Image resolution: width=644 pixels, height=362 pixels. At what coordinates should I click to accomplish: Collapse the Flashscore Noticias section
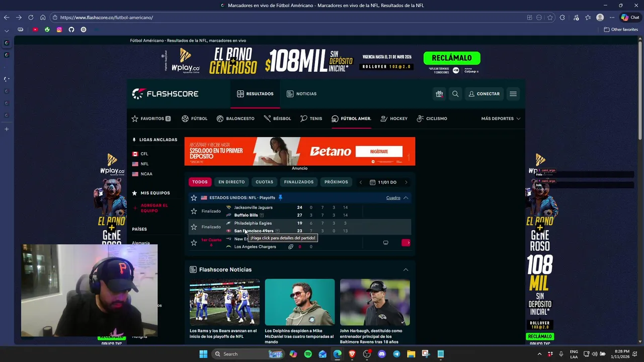coord(406,269)
